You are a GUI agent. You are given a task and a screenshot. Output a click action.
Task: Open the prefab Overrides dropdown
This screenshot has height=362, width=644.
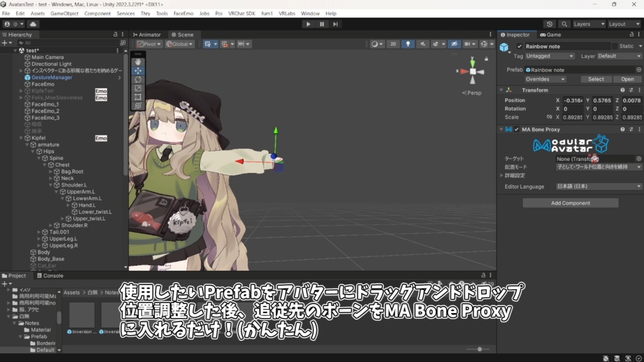pyautogui.click(x=545, y=79)
